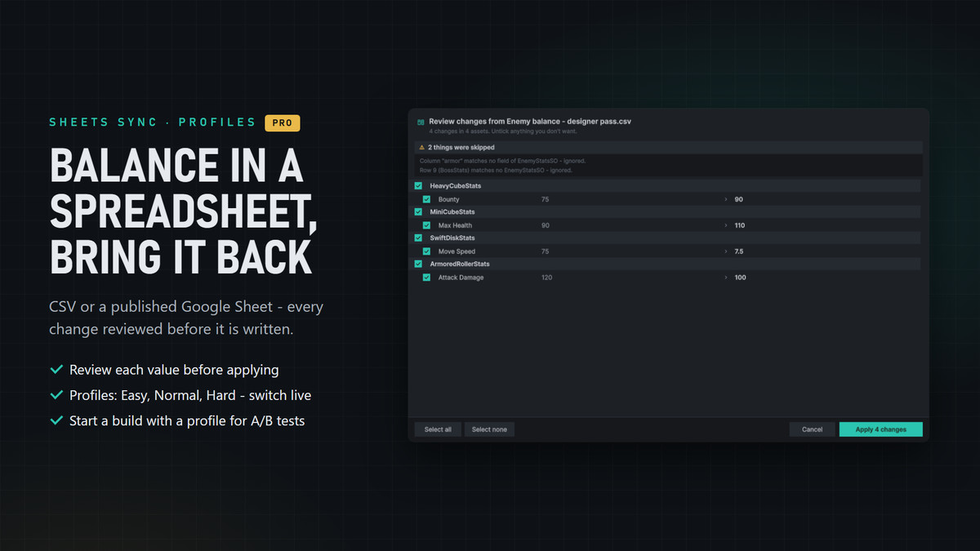
Task: Click the warning triangle icon by skipped notice
Action: tap(421, 148)
